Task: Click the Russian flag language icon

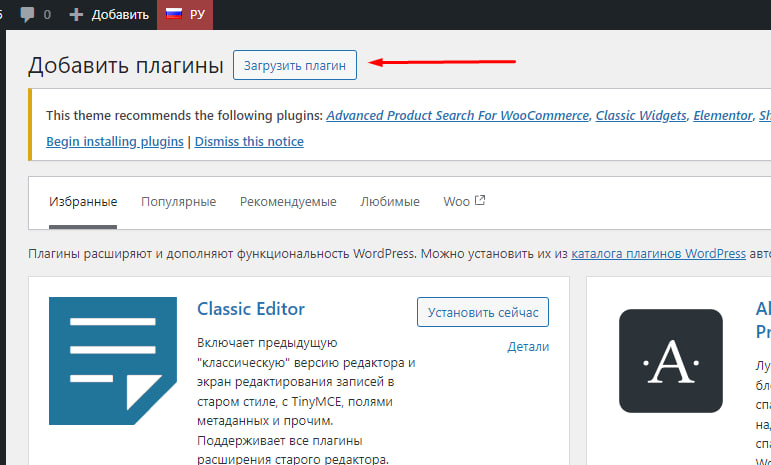Action: point(174,14)
